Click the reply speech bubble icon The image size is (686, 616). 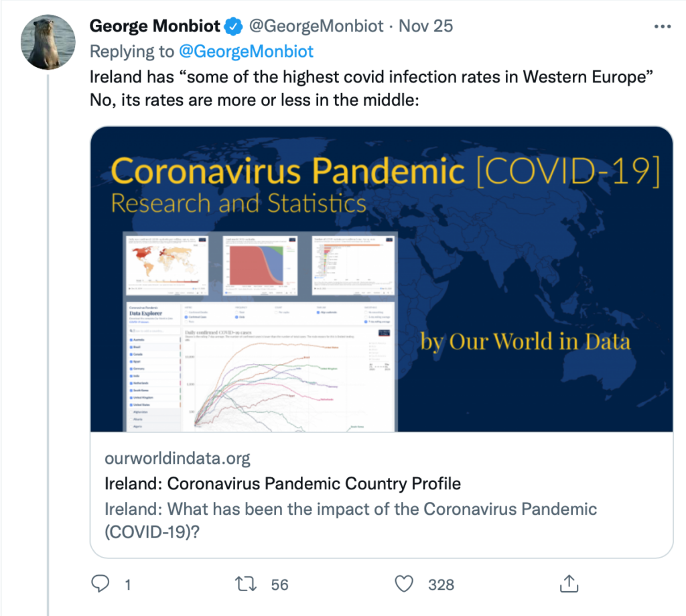(100, 584)
